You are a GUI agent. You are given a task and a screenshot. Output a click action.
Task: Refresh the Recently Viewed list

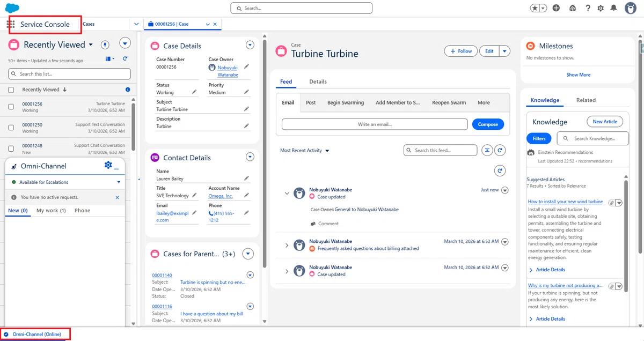coord(125,58)
